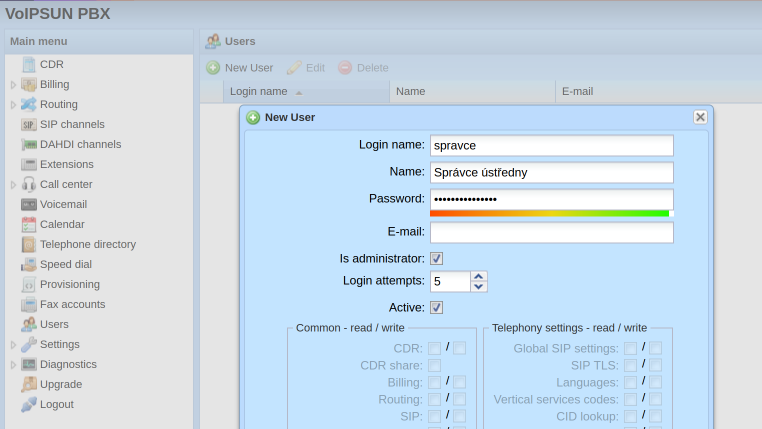Click the Delete toolbar button label
The image size is (762, 429).
[373, 68]
